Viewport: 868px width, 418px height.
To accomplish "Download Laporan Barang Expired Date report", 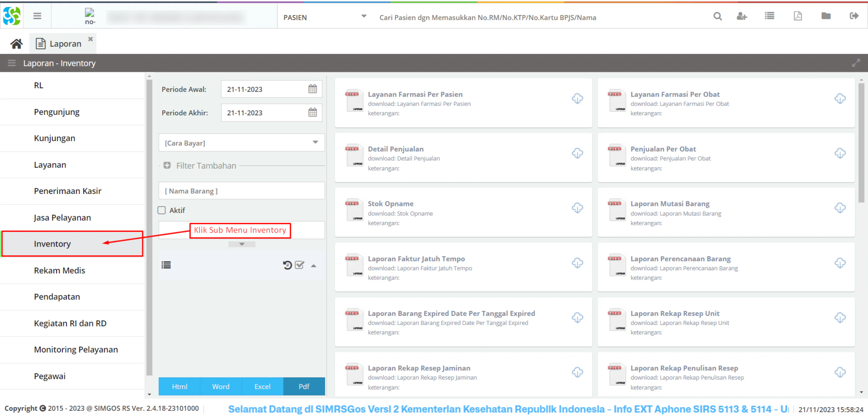I will [x=577, y=318].
